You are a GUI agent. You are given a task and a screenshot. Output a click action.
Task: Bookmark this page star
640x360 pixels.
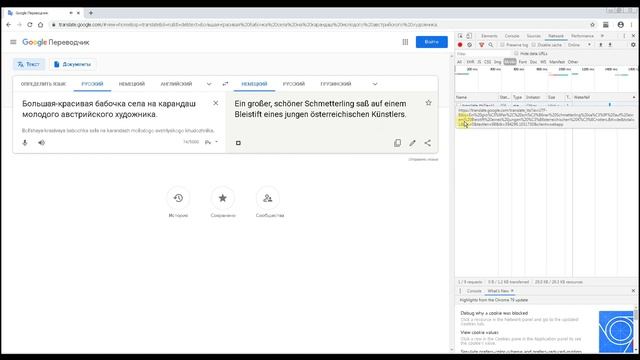(x=593, y=25)
